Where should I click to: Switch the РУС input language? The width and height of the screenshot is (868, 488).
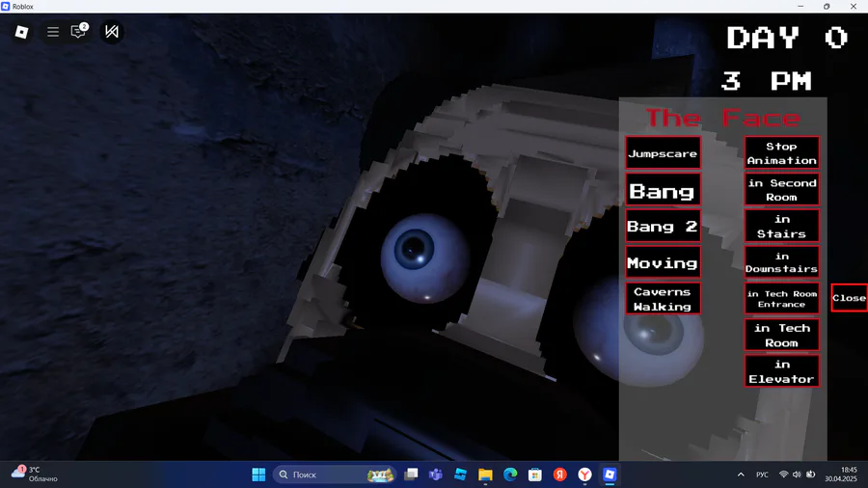point(762,474)
